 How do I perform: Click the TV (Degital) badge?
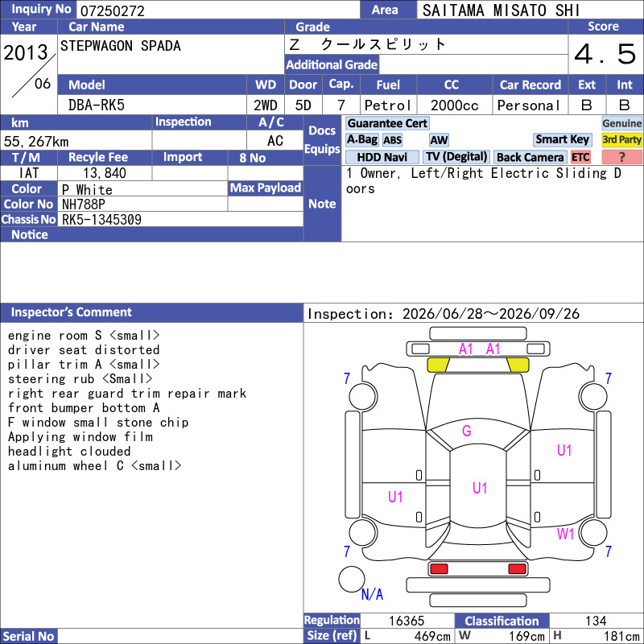point(456,157)
